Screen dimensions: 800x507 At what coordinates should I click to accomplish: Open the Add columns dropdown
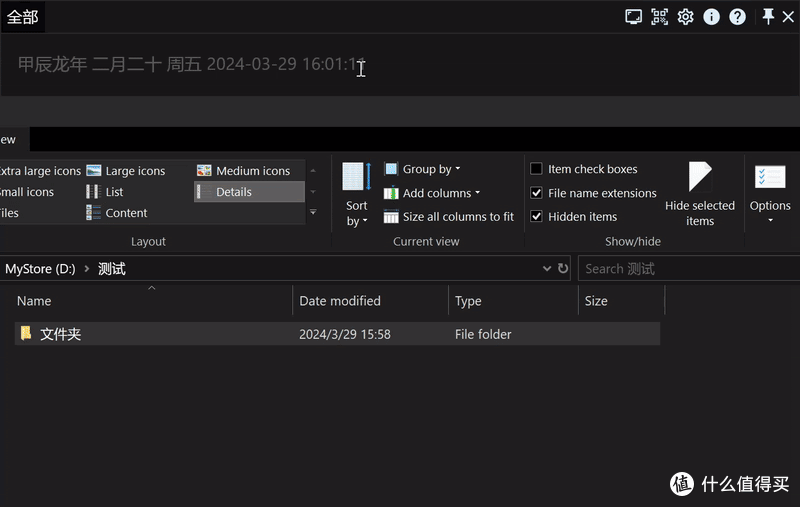coord(432,193)
